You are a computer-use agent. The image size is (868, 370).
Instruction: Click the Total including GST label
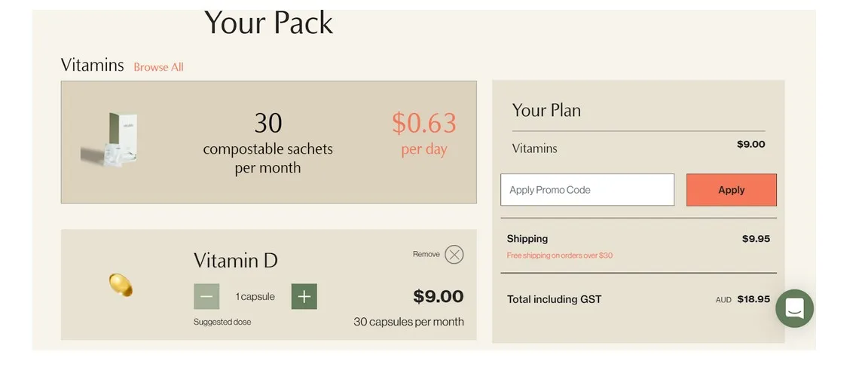point(554,299)
